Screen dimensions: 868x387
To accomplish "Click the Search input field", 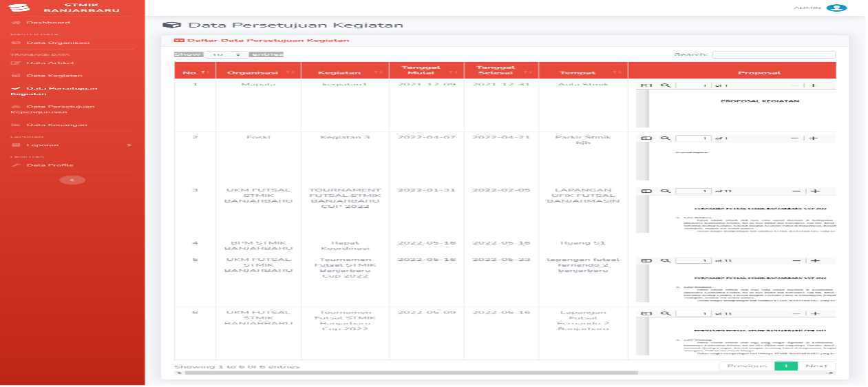I will [774, 54].
